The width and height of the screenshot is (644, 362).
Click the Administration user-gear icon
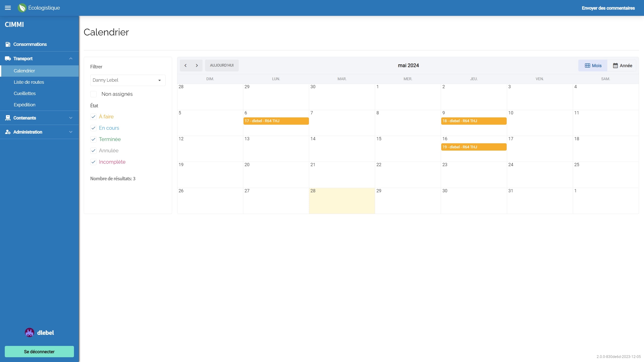click(x=8, y=132)
